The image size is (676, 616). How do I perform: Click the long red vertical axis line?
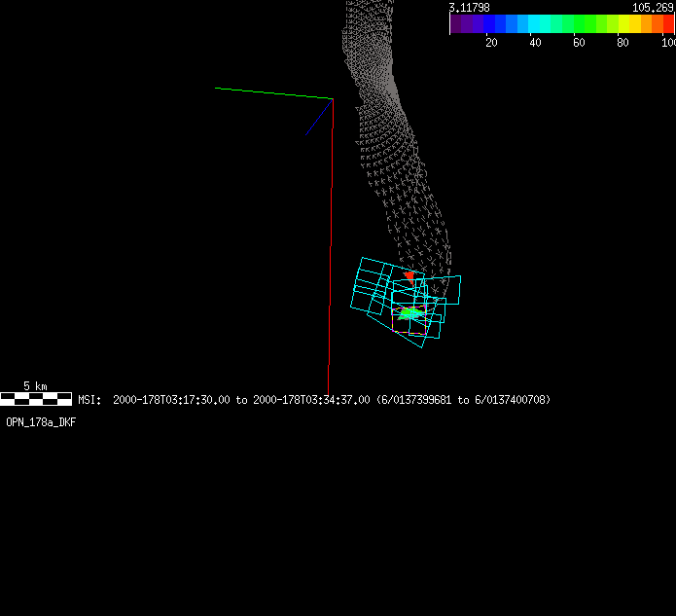pos(331,247)
